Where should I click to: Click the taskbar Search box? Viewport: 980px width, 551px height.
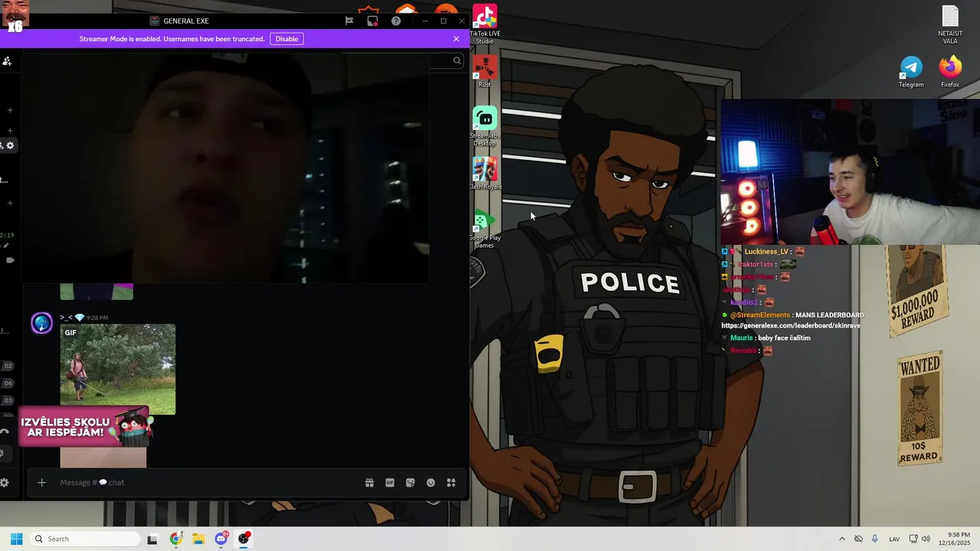(x=84, y=539)
